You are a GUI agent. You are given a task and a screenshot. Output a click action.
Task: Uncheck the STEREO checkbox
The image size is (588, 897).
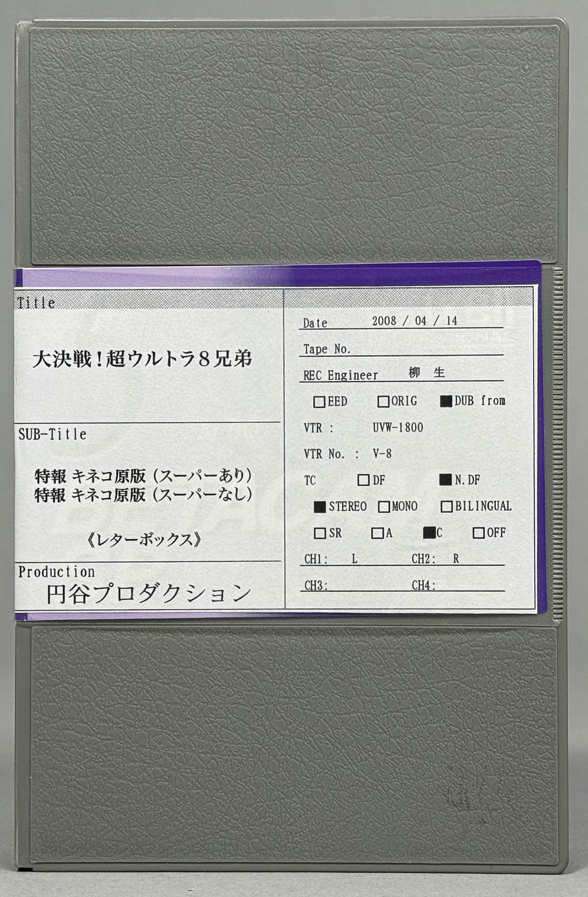tap(320, 507)
